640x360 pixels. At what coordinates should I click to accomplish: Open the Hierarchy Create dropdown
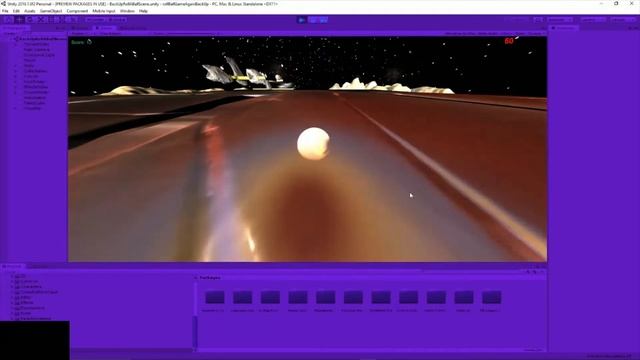tap(10, 33)
